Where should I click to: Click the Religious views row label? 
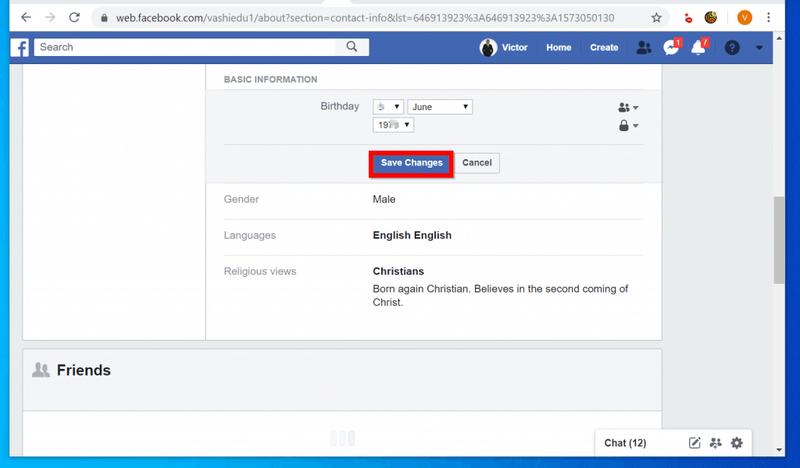point(260,271)
